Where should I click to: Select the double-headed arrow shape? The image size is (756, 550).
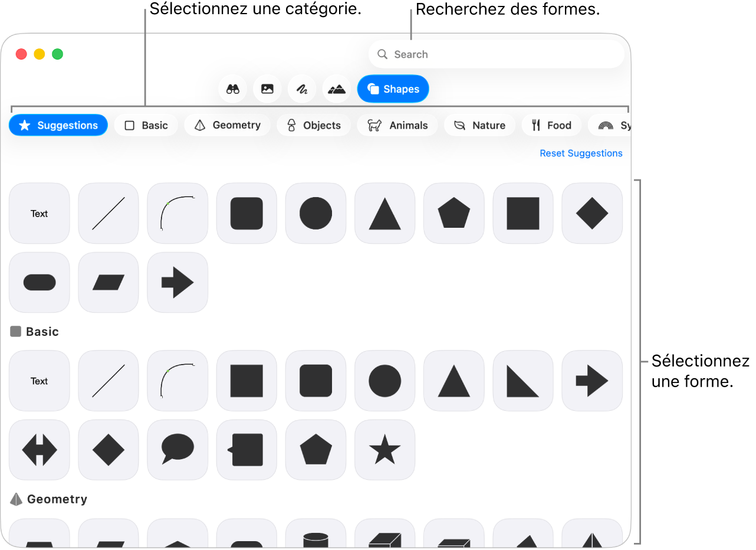39,450
